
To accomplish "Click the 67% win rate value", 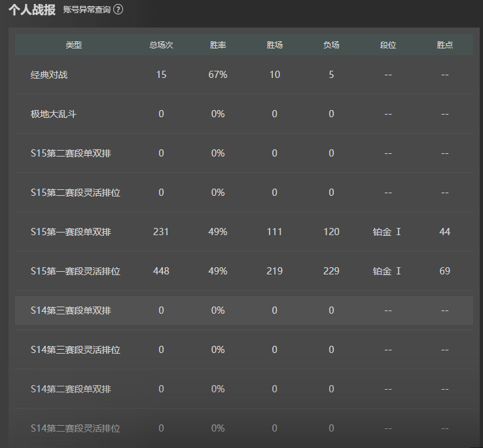I will click(218, 75).
